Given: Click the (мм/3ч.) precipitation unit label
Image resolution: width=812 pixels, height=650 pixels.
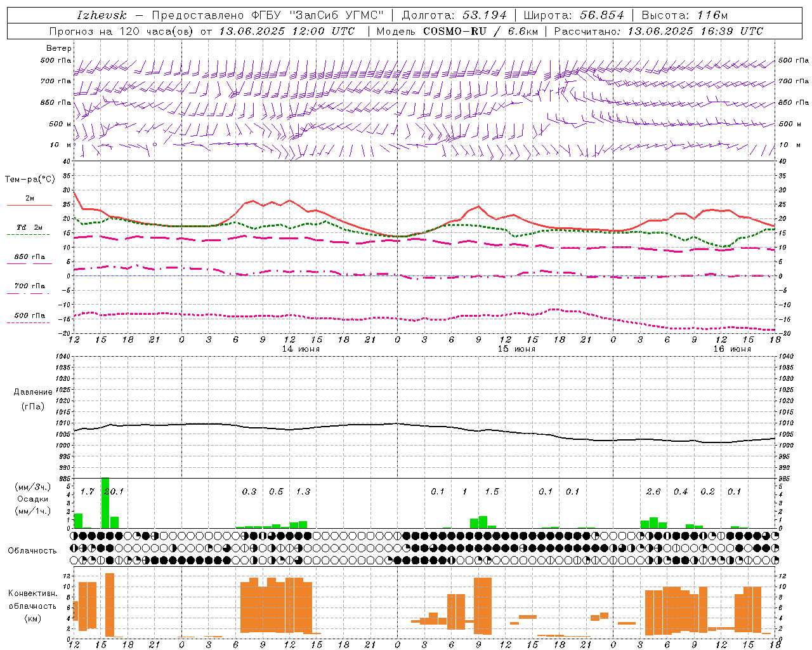Looking at the screenshot, I should 32,487.
